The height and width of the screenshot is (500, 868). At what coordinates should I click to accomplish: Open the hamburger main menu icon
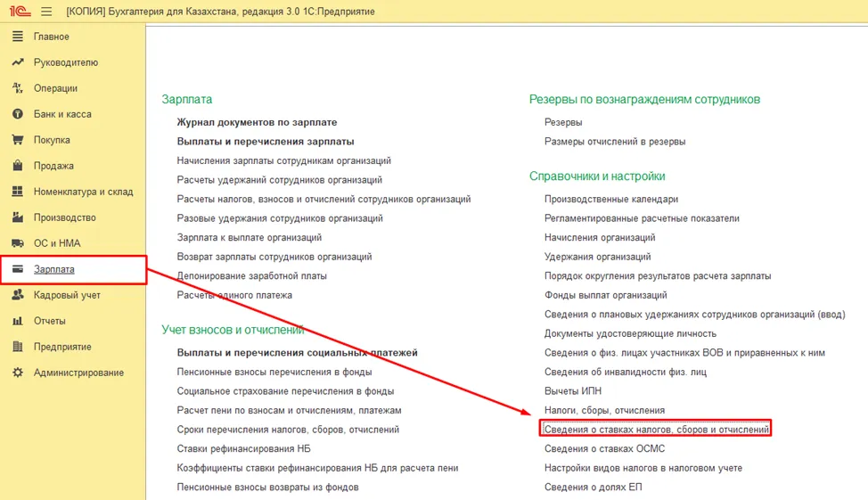[46, 11]
